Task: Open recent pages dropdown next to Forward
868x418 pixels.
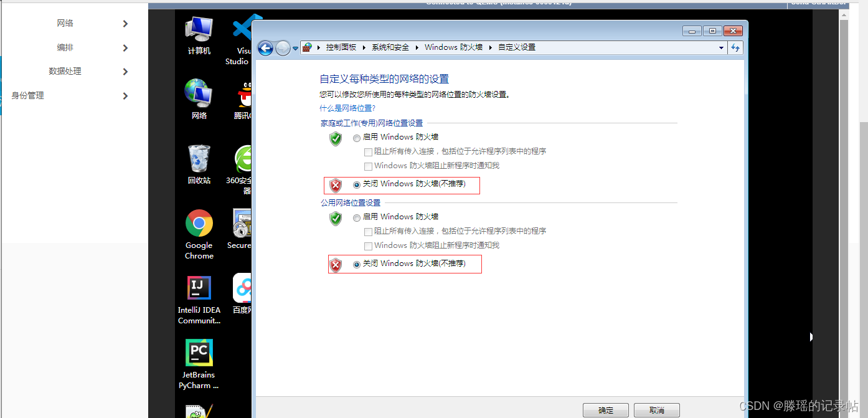Action: click(295, 48)
